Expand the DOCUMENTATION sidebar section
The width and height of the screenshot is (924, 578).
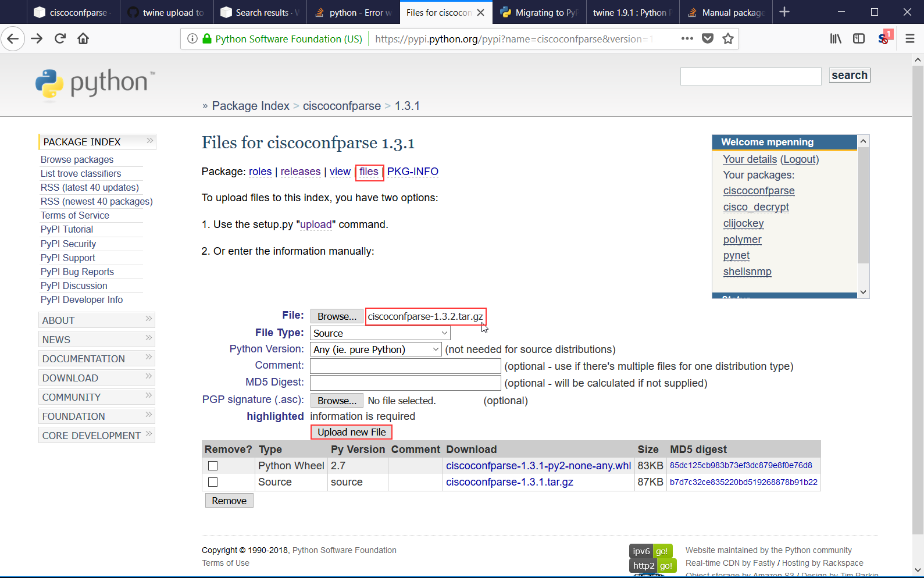coord(97,359)
